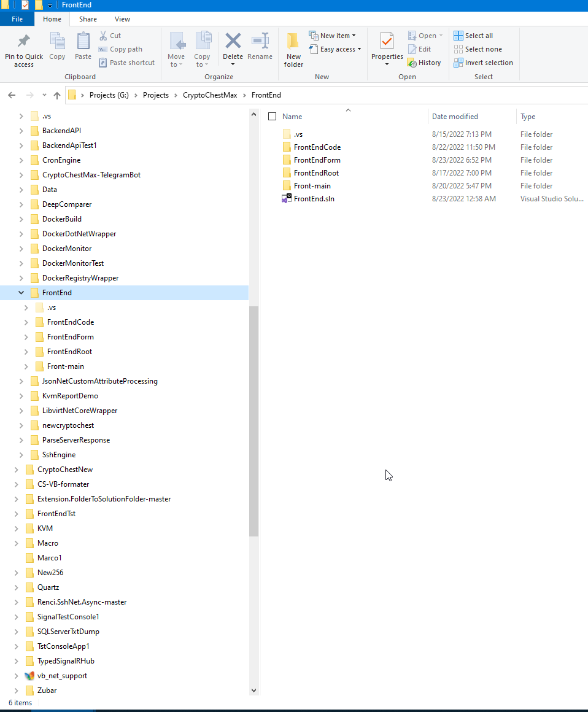The image size is (588, 712).
Task: Click title bar properties quick-access icon
Action: [x=25, y=5]
